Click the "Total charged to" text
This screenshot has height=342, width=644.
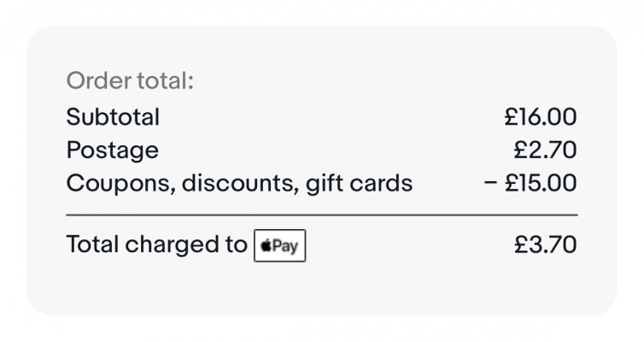[156, 245]
